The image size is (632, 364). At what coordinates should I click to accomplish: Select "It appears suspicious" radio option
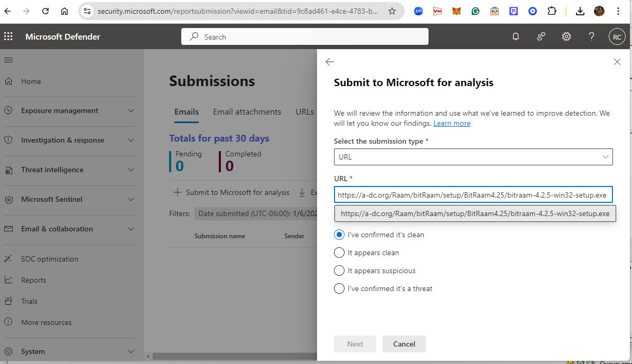[339, 270]
